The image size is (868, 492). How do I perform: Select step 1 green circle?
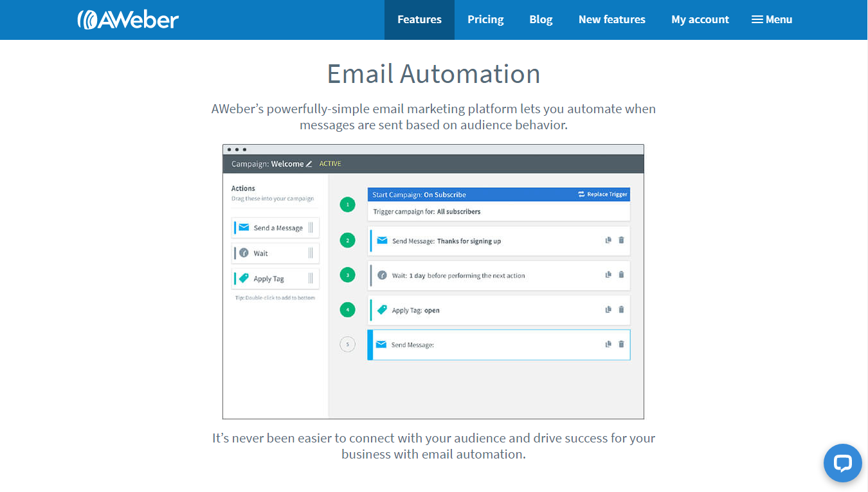(347, 205)
